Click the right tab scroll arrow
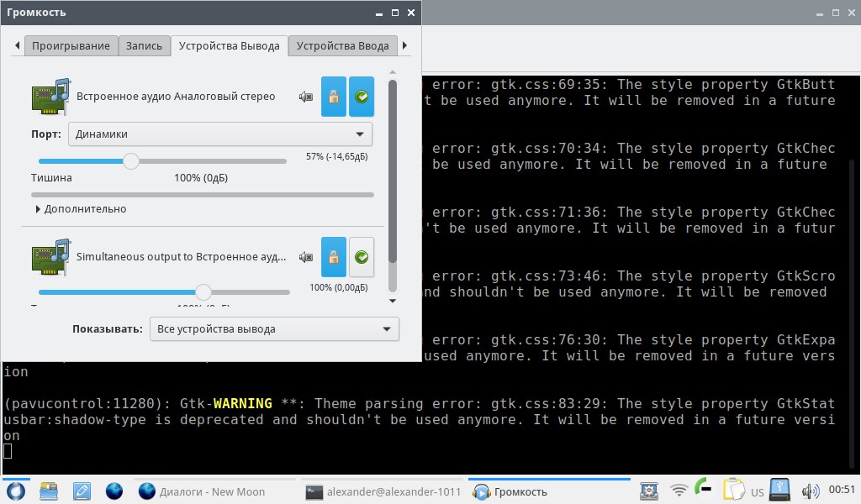Screen dimensions: 861x504 click(x=404, y=45)
